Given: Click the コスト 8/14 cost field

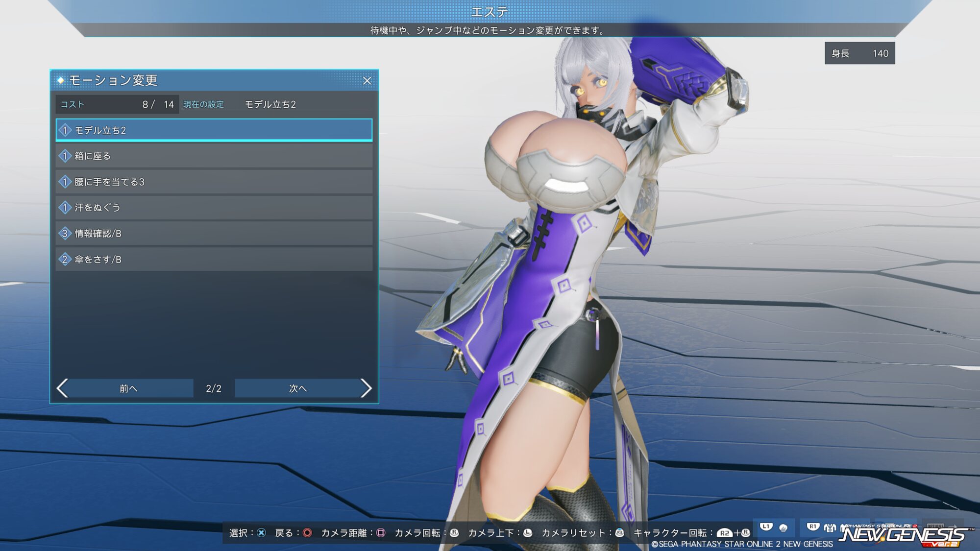Looking at the screenshot, I should [x=117, y=104].
